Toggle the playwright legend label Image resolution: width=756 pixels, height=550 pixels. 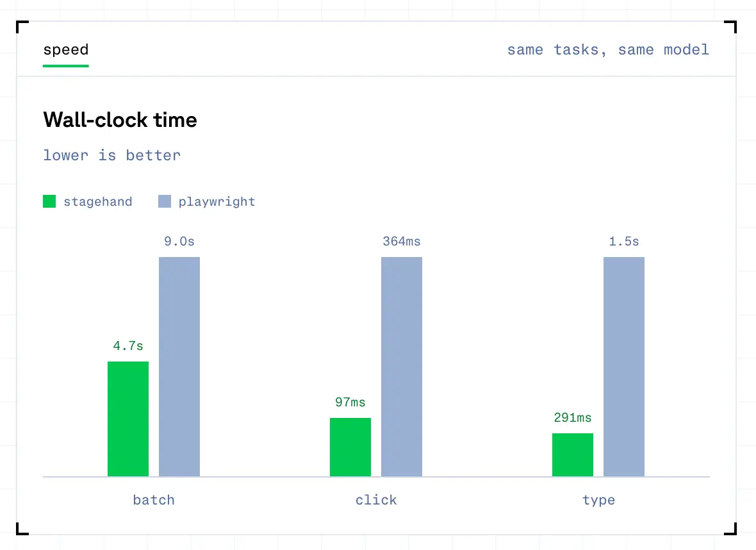coord(217,202)
